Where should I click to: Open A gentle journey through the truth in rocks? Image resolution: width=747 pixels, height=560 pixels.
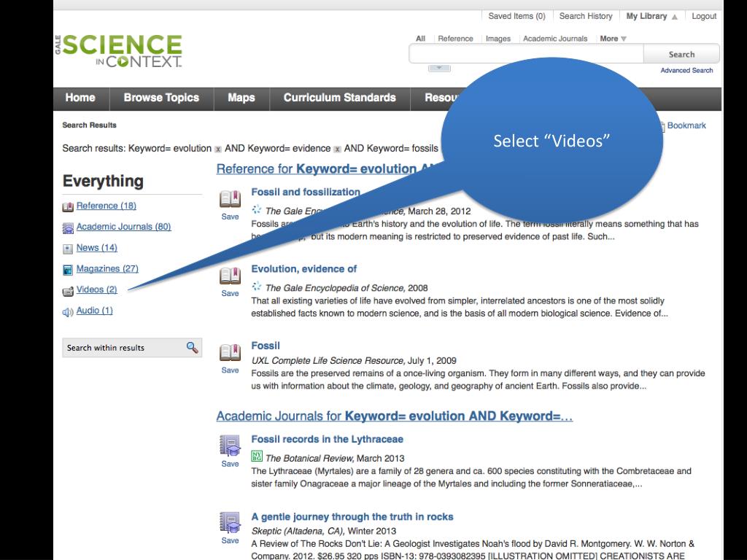click(x=352, y=517)
